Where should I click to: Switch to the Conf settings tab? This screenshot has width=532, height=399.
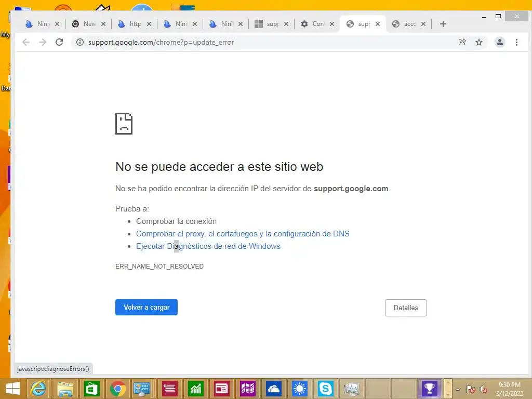tap(317, 24)
